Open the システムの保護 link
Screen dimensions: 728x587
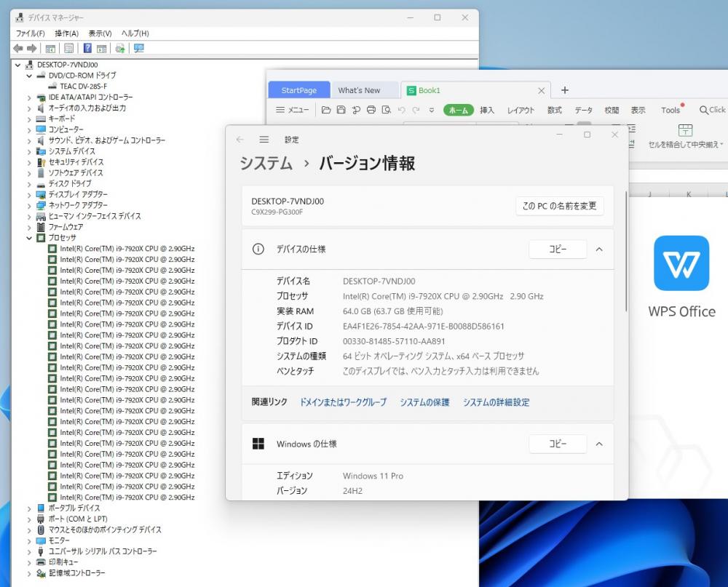coord(424,402)
